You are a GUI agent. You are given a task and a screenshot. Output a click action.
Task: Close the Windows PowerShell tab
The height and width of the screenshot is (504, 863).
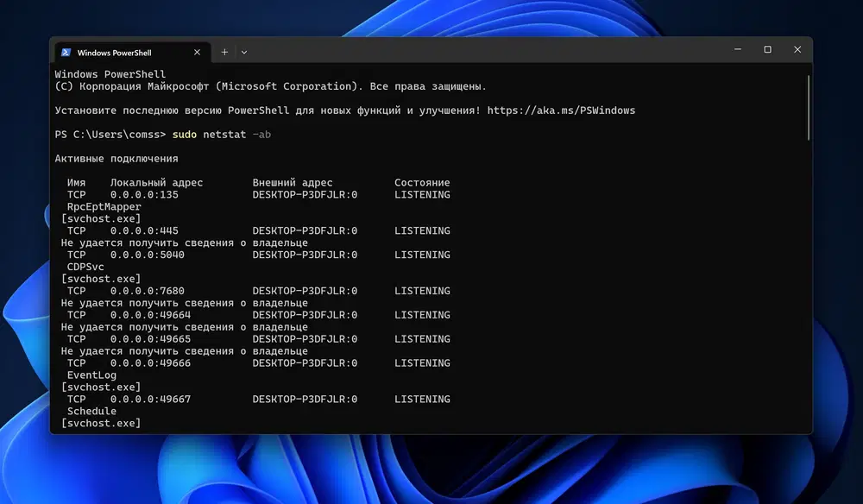click(197, 53)
